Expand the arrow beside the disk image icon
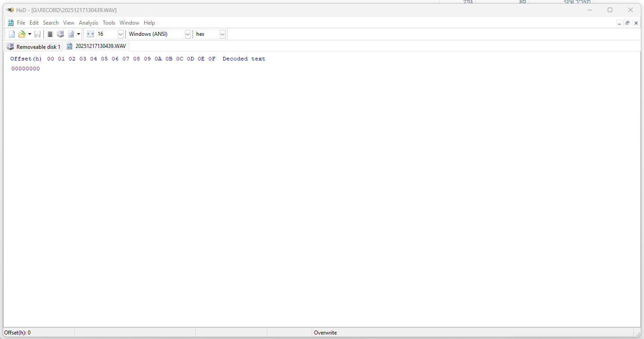 click(x=78, y=34)
